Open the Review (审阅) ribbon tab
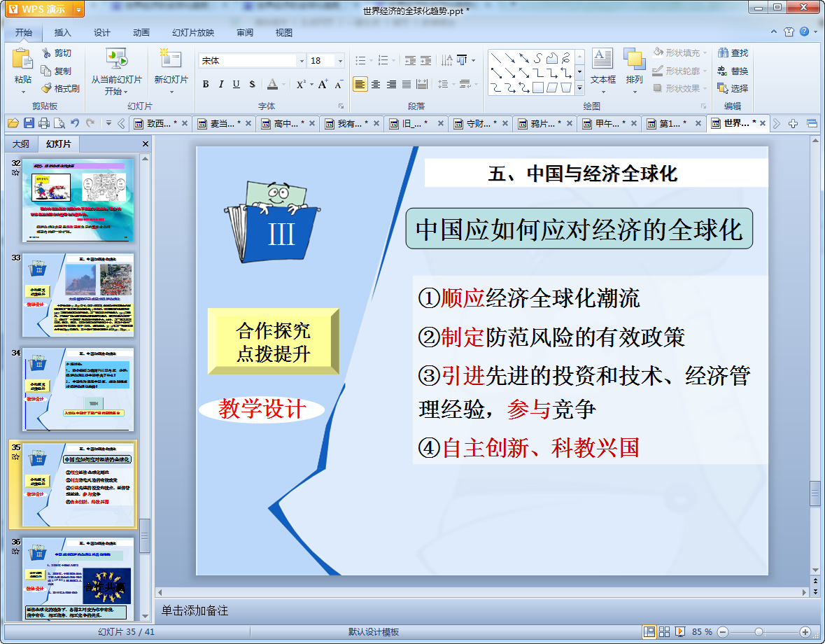The height and width of the screenshot is (644, 825). coord(245,33)
